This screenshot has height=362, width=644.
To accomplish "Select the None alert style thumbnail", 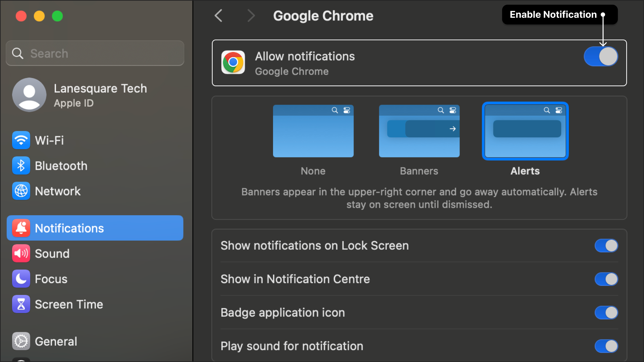I will pos(313,131).
